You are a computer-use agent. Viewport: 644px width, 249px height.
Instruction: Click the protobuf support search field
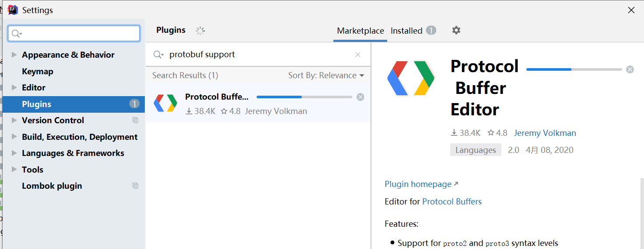tap(258, 55)
